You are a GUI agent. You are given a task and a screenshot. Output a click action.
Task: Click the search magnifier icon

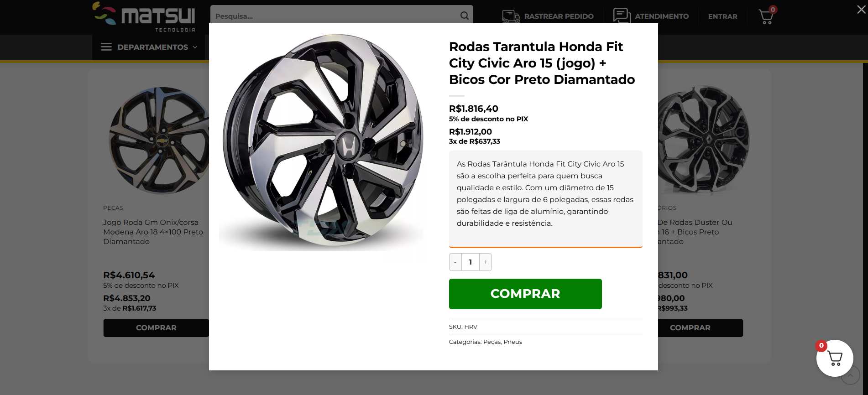(x=464, y=16)
